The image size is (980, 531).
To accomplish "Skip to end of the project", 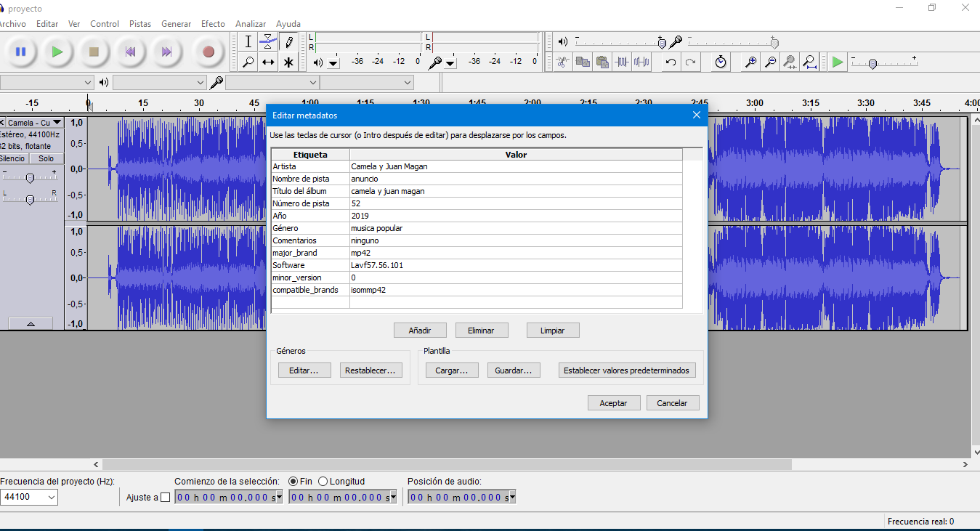I will 167,52.
